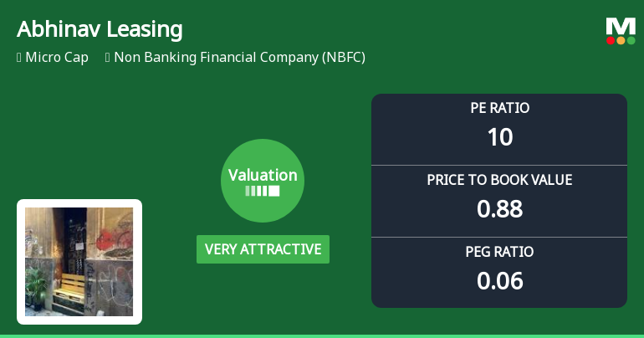
Task: Open the company thumbnail photo
Action: click(79, 261)
